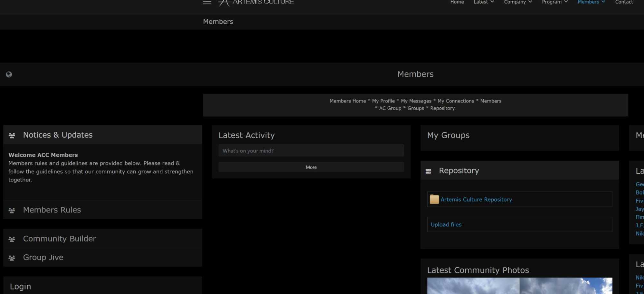Click the My Groups heading

pos(448,135)
